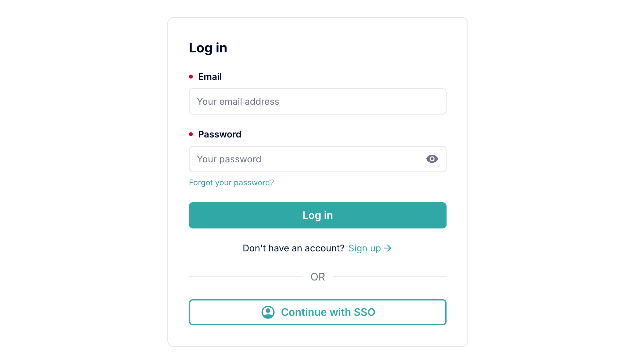Viewport: 644px width, 362px height.
Task: Open the Forgot your password page
Action: click(231, 182)
